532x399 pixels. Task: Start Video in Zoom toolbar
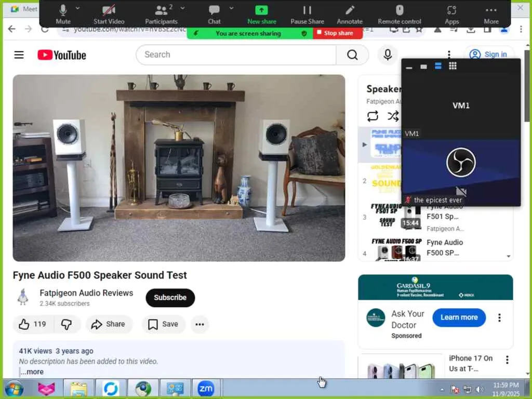pyautogui.click(x=109, y=14)
